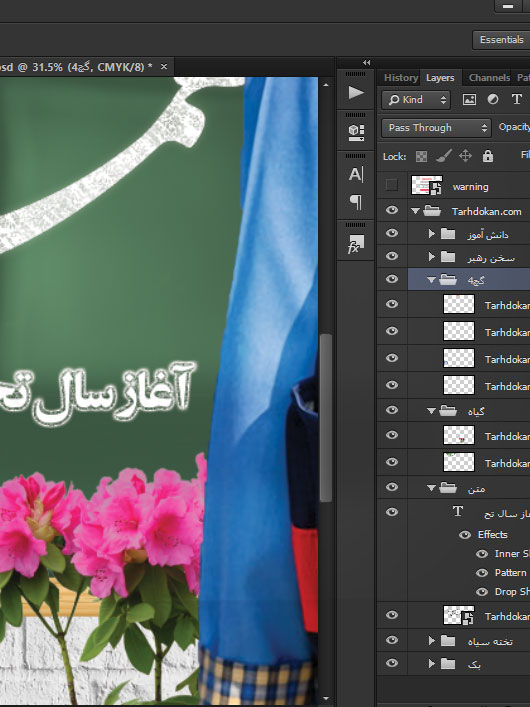
Task: Toggle Drop Shadow effect visibility
Action: tap(482, 592)
